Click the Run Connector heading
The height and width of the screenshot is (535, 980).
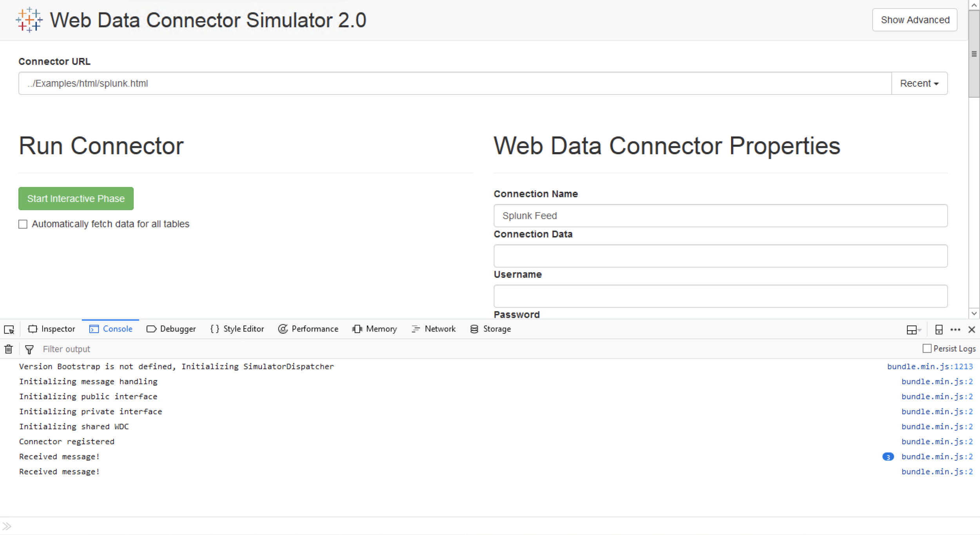coord(101,146)
